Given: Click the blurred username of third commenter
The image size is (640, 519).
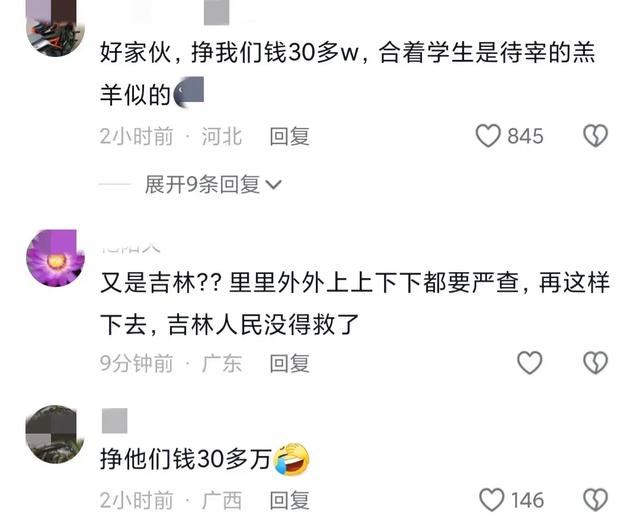Looking at the screenshot, I should tap(115, 421).
